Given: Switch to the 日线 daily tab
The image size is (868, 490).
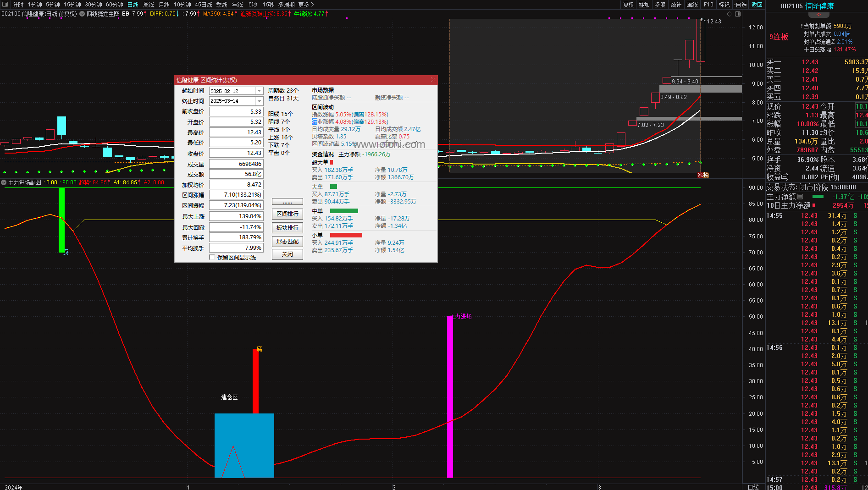Looking at the screenshot, I should click(133, 5).
